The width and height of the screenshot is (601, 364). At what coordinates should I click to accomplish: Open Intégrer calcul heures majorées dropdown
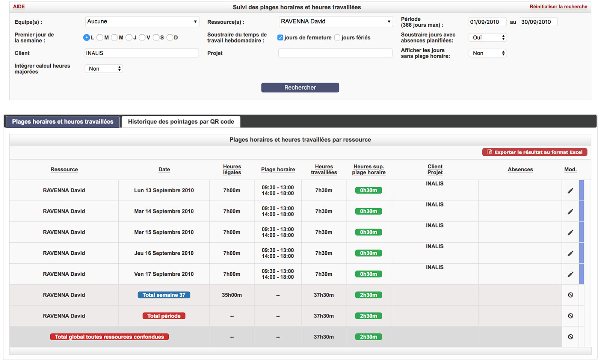click(x=104, y=69)
